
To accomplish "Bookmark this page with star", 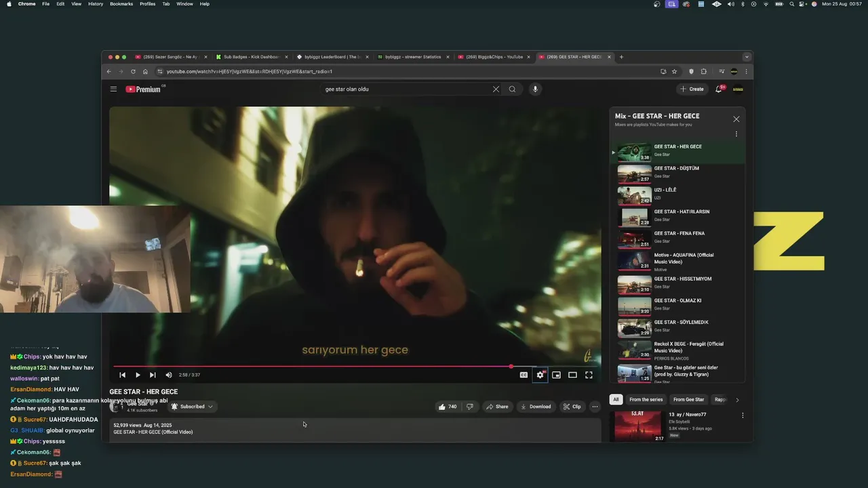I will point(674,71).
